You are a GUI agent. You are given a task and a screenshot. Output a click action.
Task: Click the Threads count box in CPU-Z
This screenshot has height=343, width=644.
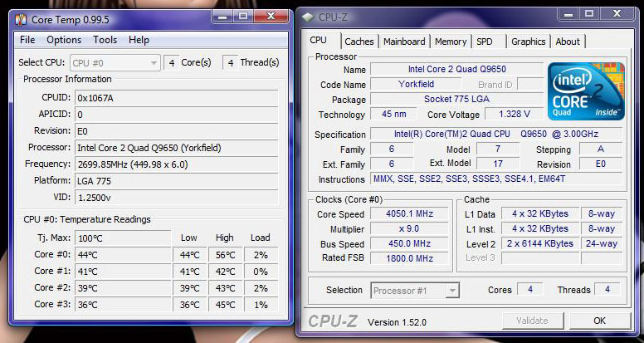coord(607,290)
